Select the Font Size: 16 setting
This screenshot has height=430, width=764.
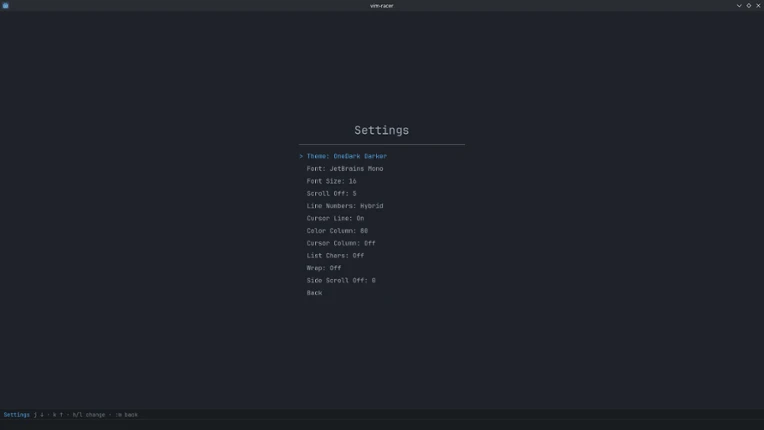pos(331,181)
